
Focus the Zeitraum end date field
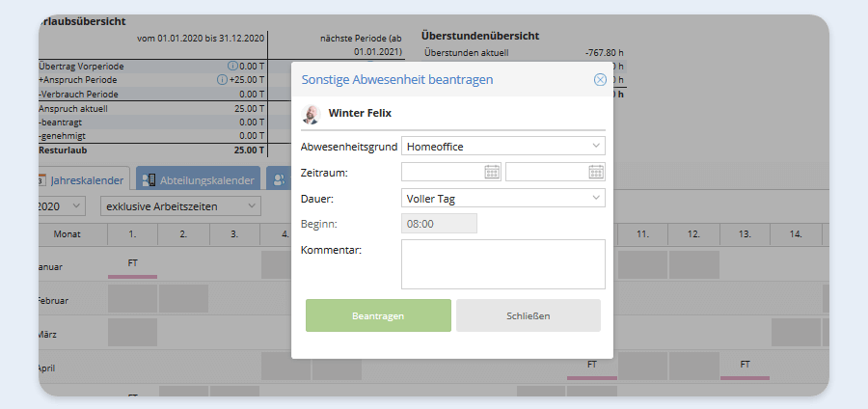547,172
